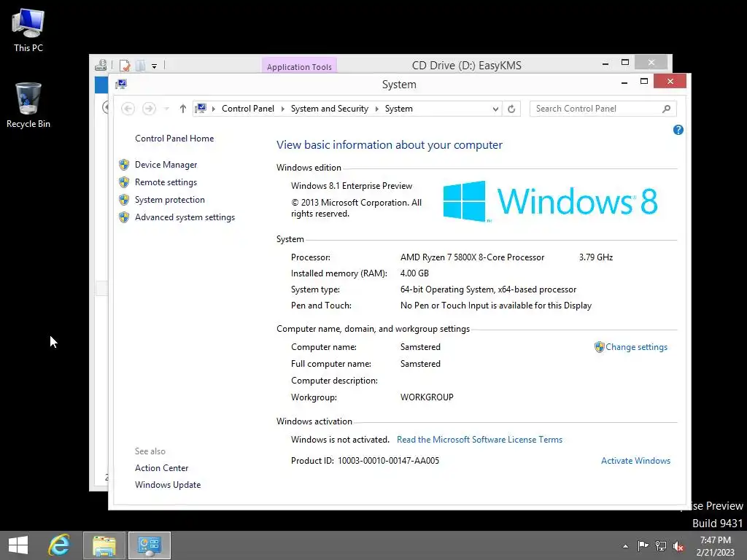The image size is (747, 560).
Task: Go back in Control Panel navigation
Action: (x=128, y=109)
